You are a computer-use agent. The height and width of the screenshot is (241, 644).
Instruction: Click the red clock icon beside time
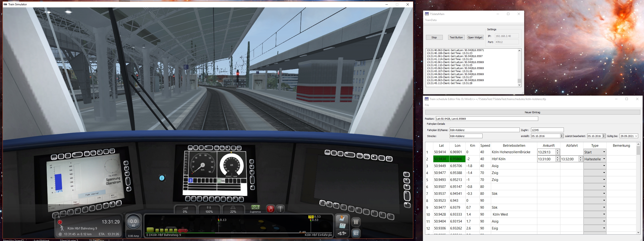(60, 222)
